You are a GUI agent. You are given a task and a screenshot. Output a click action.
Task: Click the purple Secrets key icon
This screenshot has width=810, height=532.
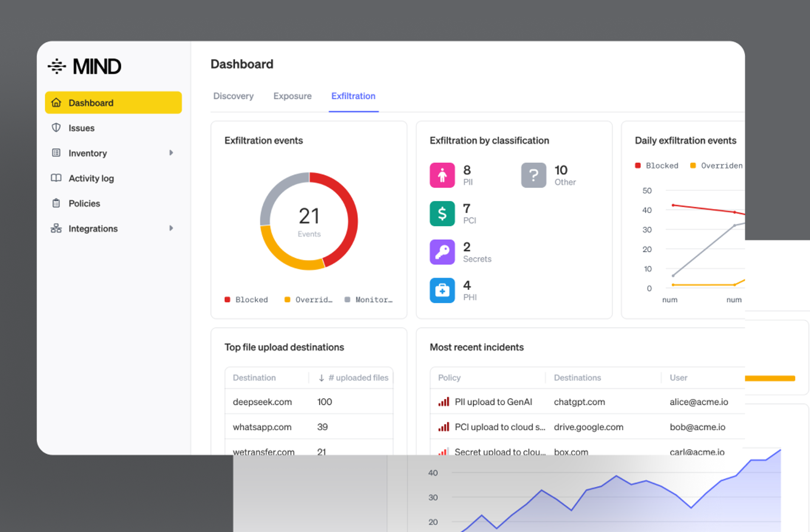[x=442, y=252]
